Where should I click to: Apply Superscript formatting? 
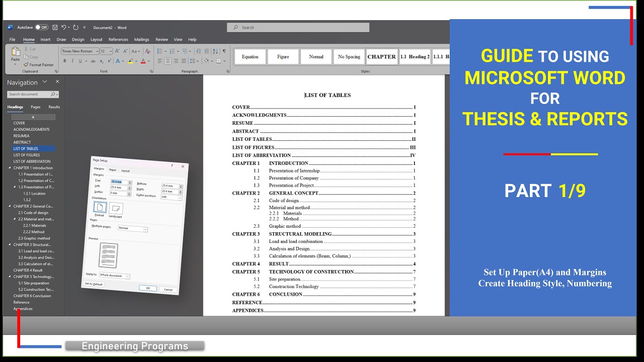tap(109, 61)
